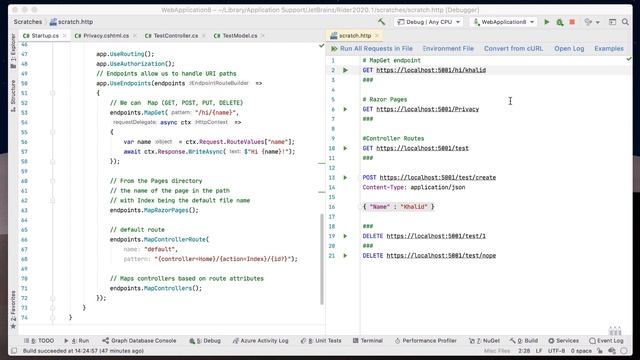Start debugging with the bug icon

560,22
